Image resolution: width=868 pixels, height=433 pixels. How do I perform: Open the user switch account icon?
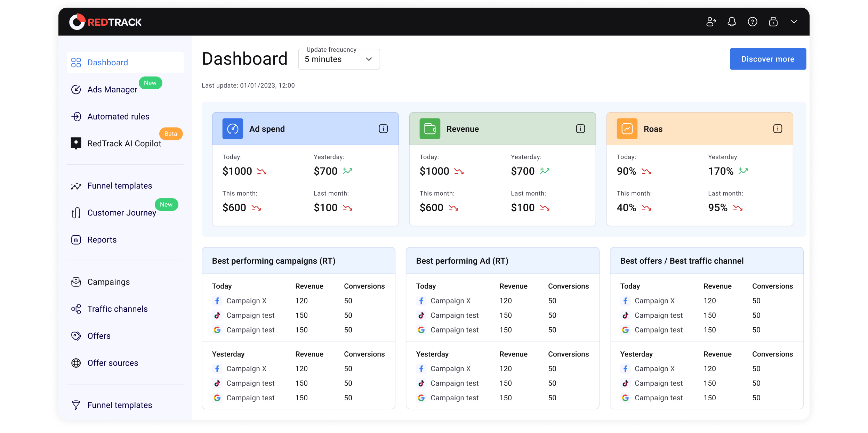[x=711, y=22]
